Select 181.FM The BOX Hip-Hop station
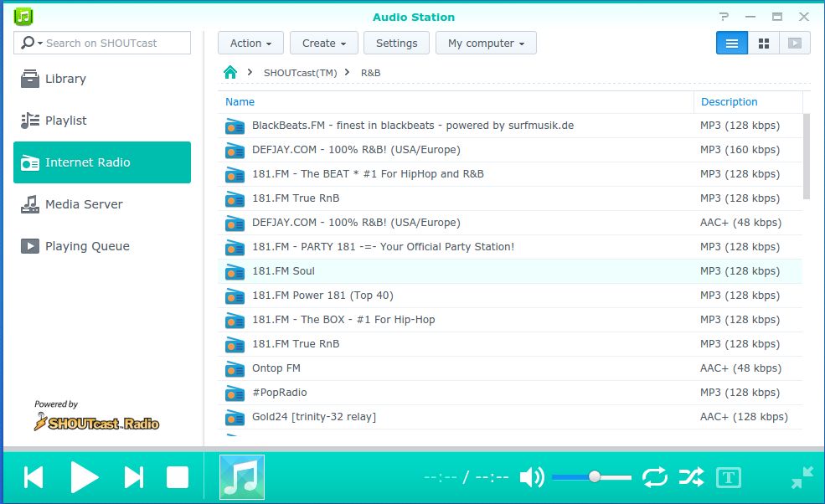 pyautogui.click(x=510, y=320)
